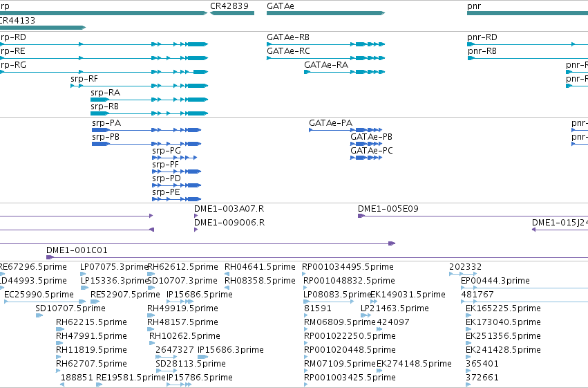Click the srp-PD protein label
Screen dimensions: 588x388
[x=167, y=178]
